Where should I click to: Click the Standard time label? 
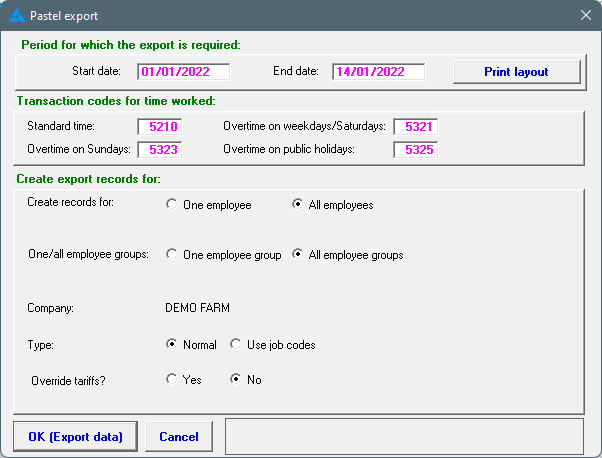(x=61, y=126)
